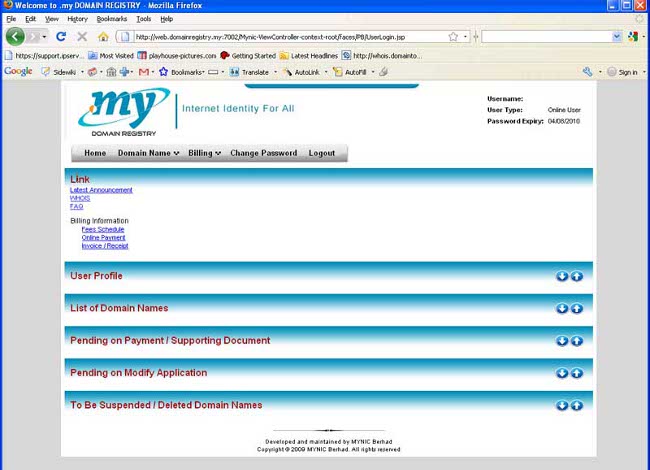Image resolution: width=650 pixels, height=470 pixels.
Task: Open the Latest Announcement link
Action: pyautogui.click(x=101, y=190)
